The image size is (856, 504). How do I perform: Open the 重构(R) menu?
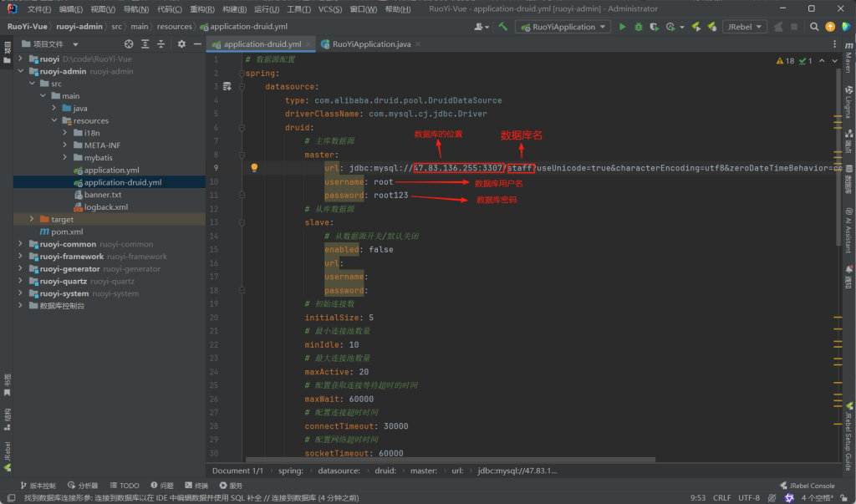pos(202,9)
